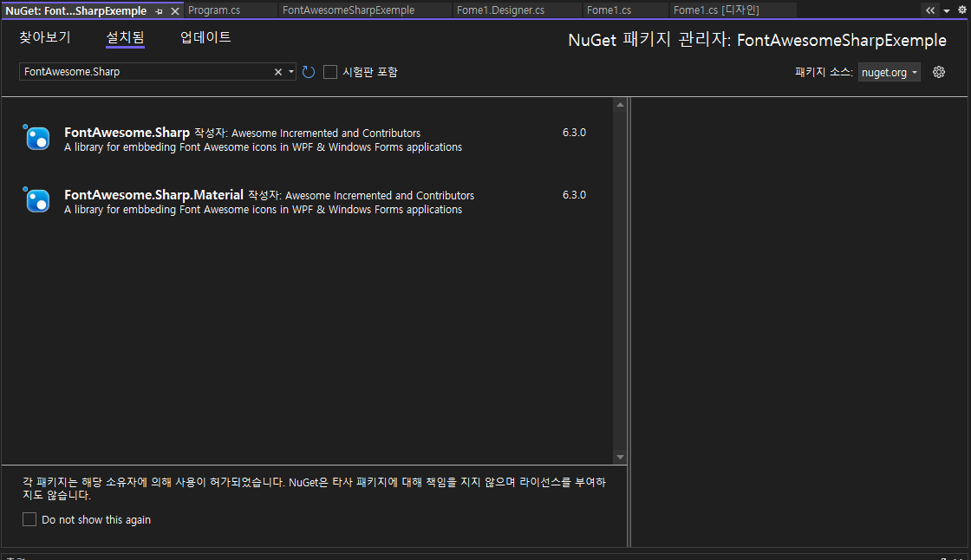This screenshot has height=560, width=971.
Task: Expand the search history dropdown
Action: coord(291,72)
